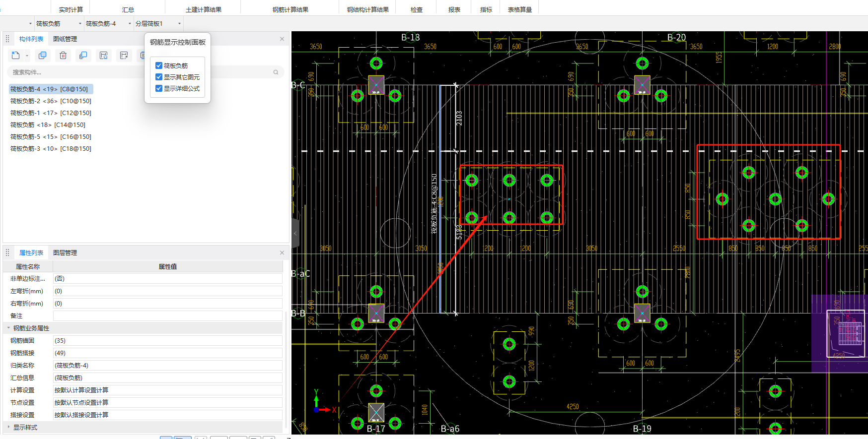Click the 钢筋显示控制面板 title
The height and width of the screenshot is (439, 868).
[x=178, y=42]
